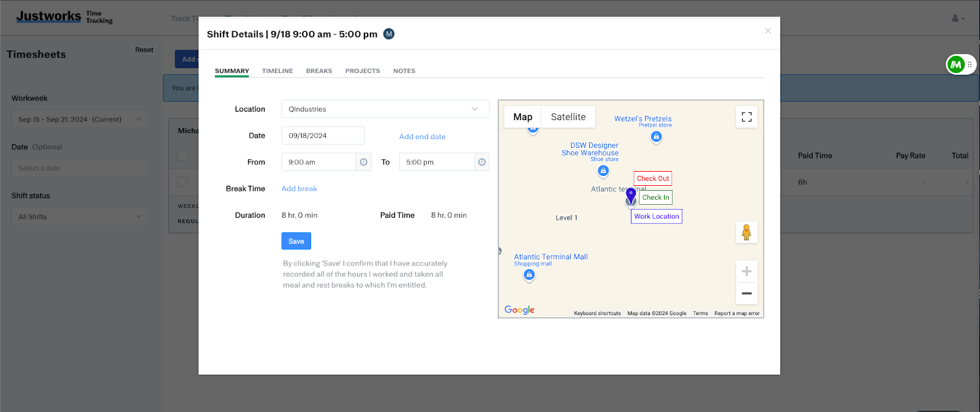980x412 pixels.
Task: Expand the Location QIndustries dropdown
Action: click(x=385, y=109)
